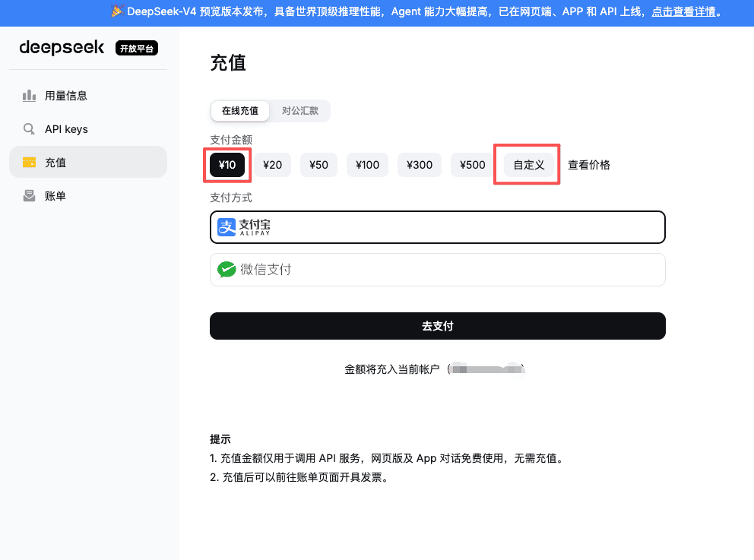Screen dimensions: 754x560
Task: Click the 充值 page heading
Action: pyautogui.click(x=229, y=63)
